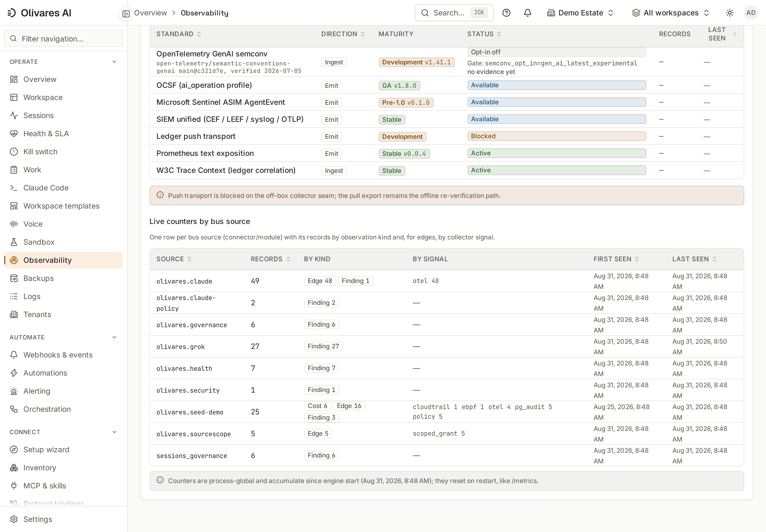Toggle light theme sun icon
The height and width of the screenshot is (532, 766).
coord(730,13)
